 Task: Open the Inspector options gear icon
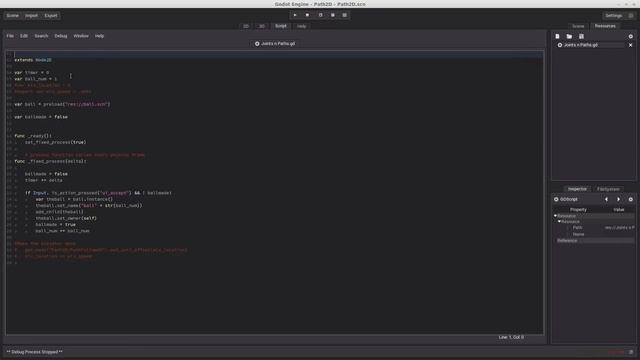point(631,199)
